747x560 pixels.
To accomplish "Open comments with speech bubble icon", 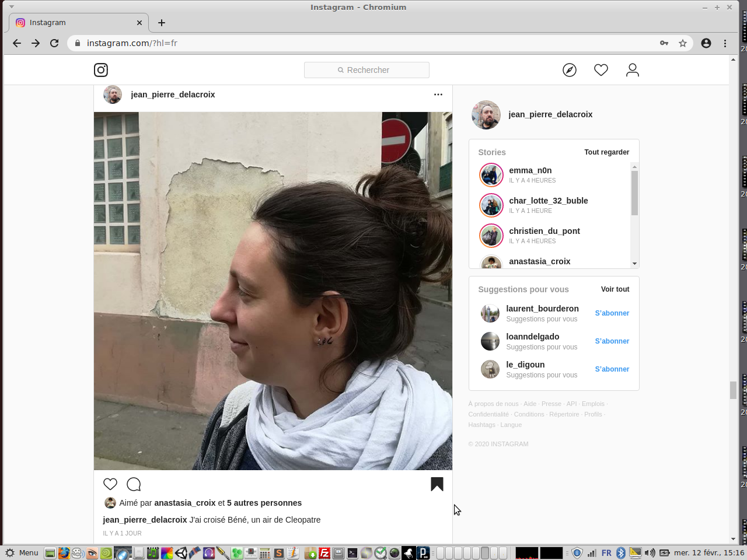I will click(x=134, y=484).
